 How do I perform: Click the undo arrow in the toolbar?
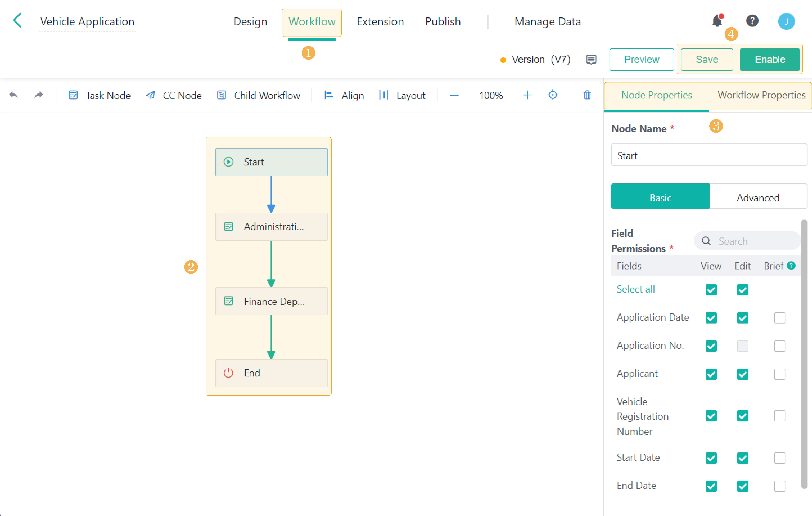[x=14, y=95]
